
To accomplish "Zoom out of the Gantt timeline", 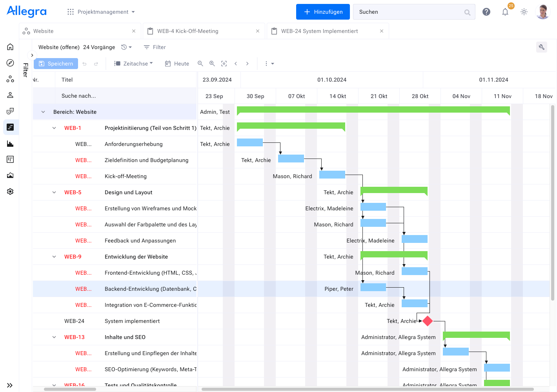I will click(200, 63).
